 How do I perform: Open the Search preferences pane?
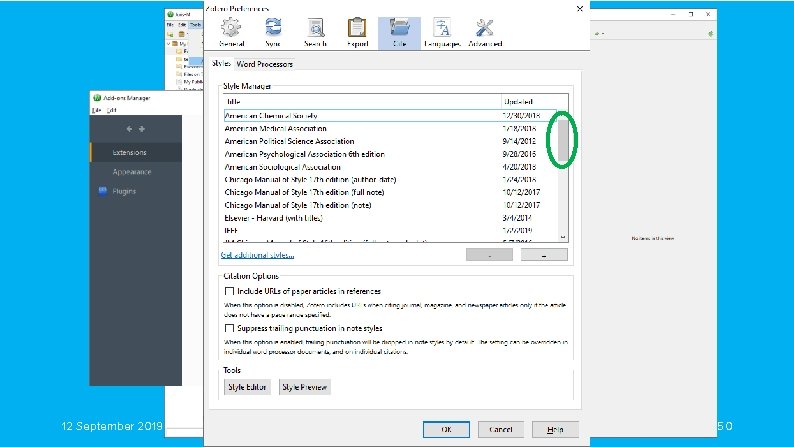tap(315, 33)
